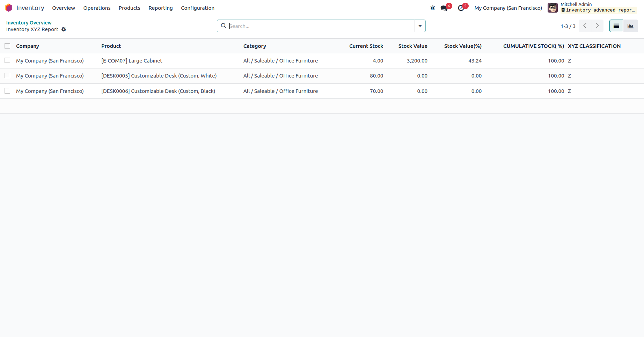
Task: Open the My Company (San Francisco) company switcher
Action: 508,8
